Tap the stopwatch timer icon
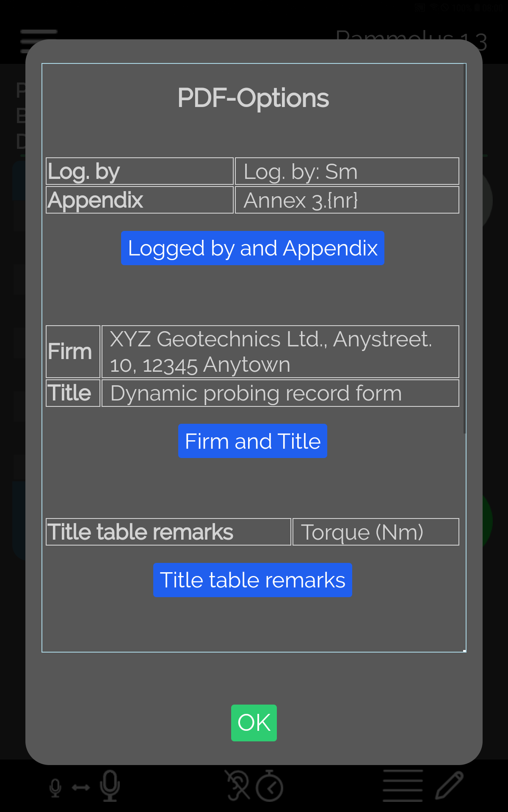 point(270,786)
